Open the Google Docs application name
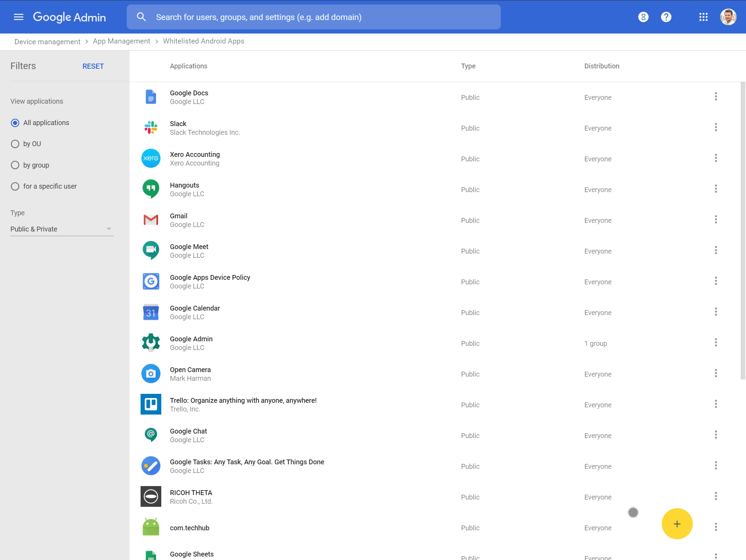This screenshot has width=746, height=560. coord(189,93)
